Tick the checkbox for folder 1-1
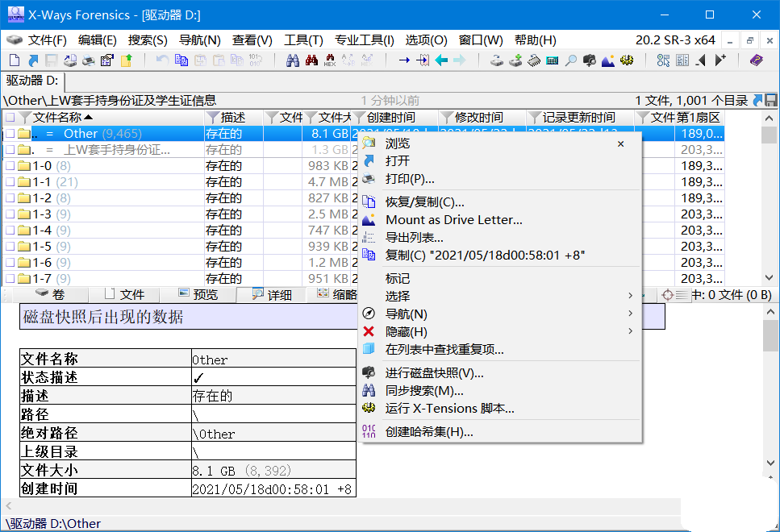780x532 pixels. pos(10,182)
